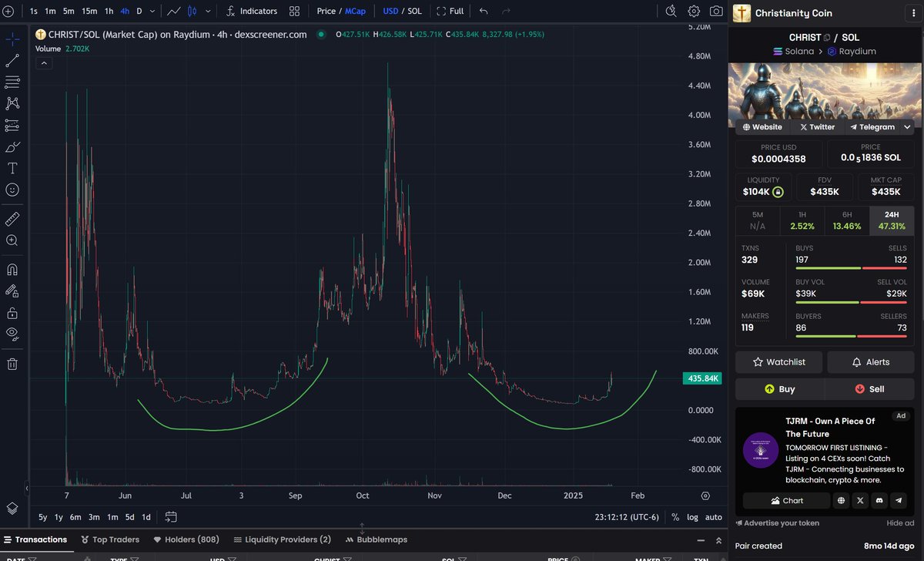
Task: Expand more social links chevron
Action: (907, 127)
